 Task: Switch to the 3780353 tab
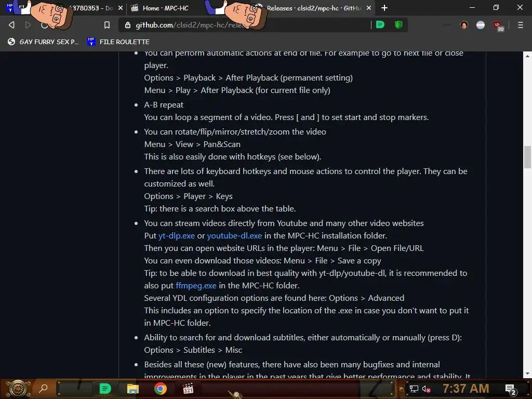(x=64, y=8)
